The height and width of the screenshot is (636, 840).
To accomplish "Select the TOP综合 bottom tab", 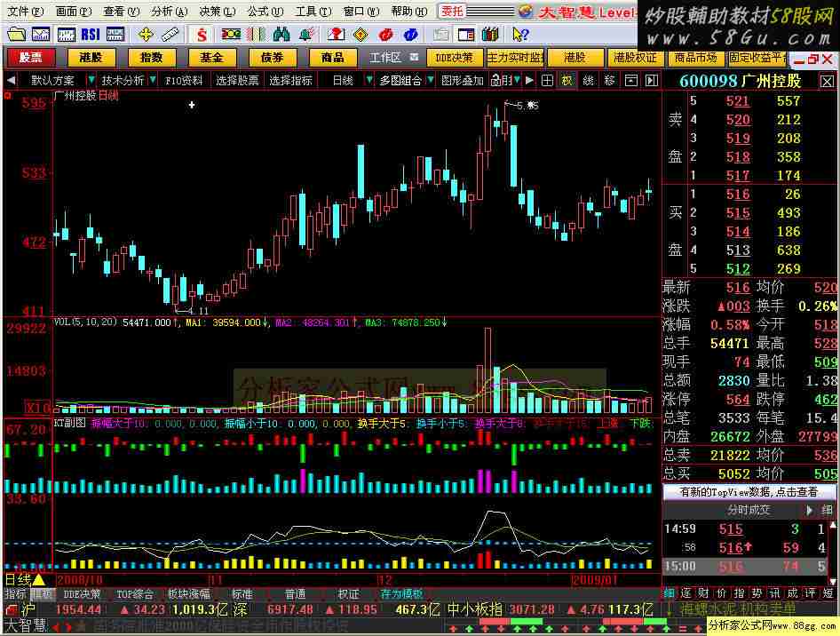I will tap(134, 593).
